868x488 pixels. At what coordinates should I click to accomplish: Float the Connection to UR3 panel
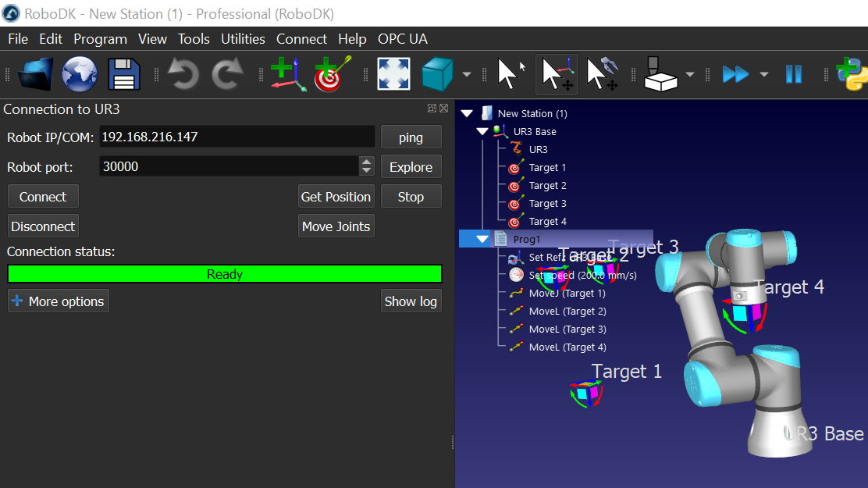tap(432, 109)
